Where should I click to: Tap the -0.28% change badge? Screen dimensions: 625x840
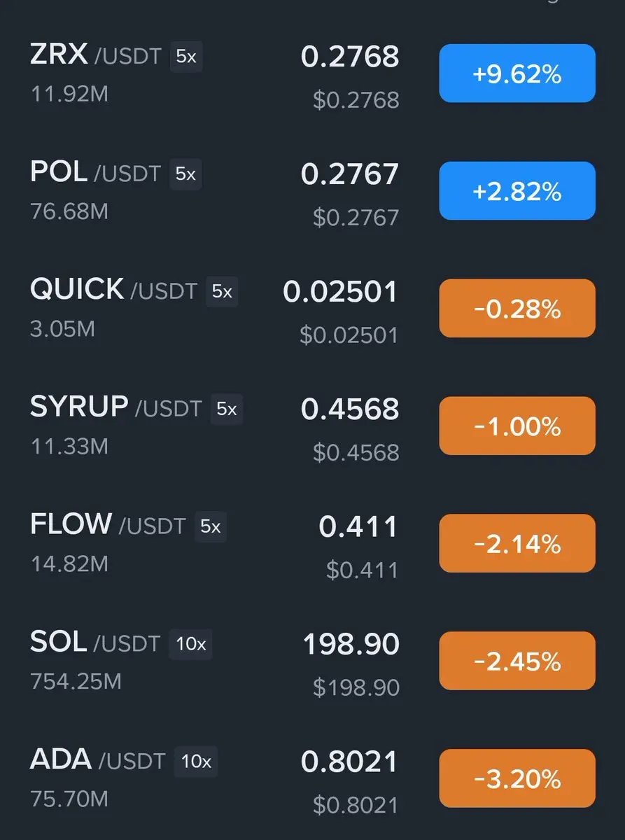click(x=517, y=309)
